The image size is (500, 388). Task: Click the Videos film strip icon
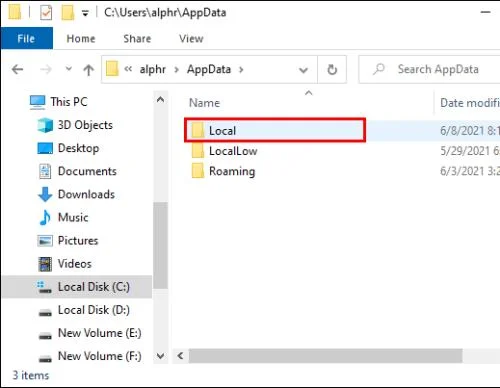tap(45, 264)
